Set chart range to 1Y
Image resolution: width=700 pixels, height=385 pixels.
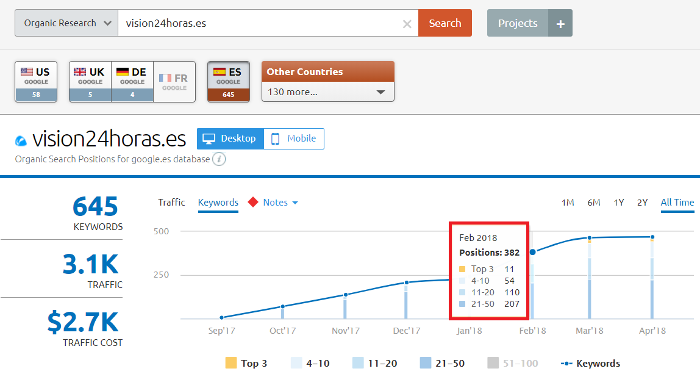pos(618,203)
